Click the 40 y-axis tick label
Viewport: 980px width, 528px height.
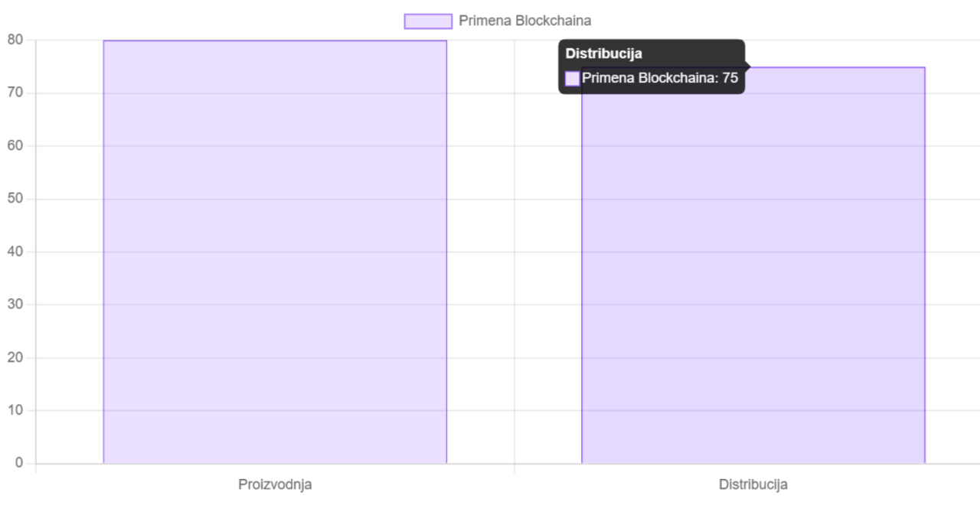(x=16, y=251)
